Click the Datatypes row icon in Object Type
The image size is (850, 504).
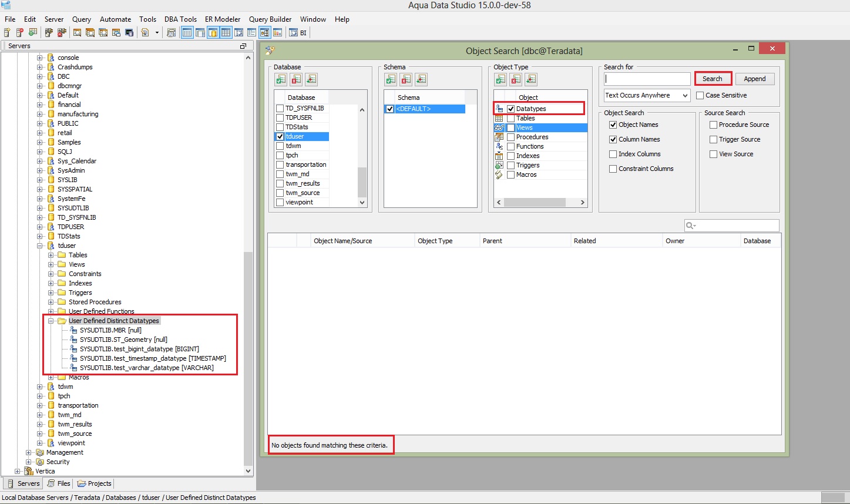[499, 109]
